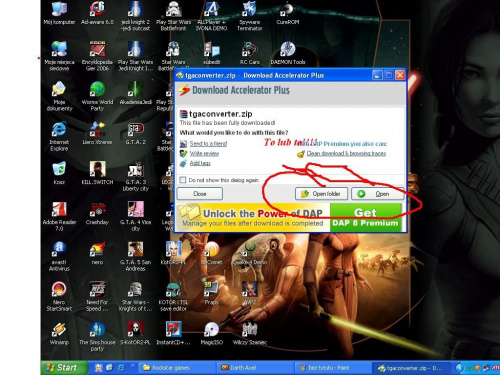Select the Need For Speed shortcut
The height and width of the screenshot is (375, 500).
coord(97,296)
